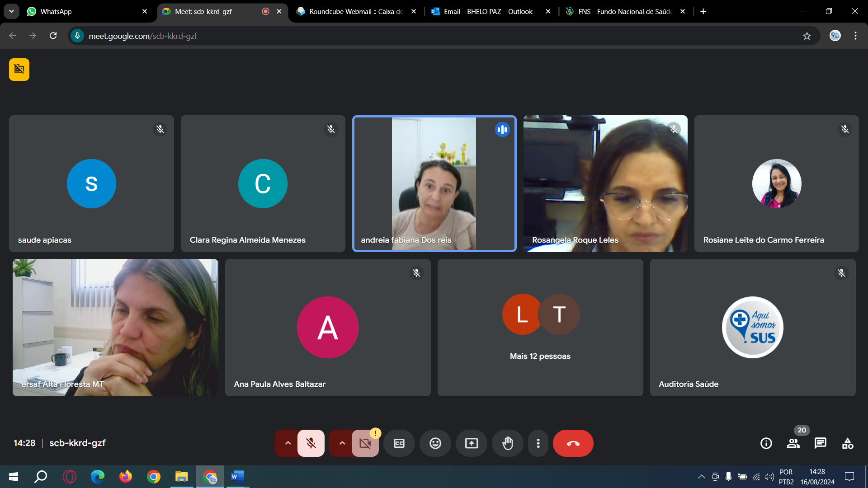Open the activities panel icon
The height and width of the screenshot is (488, 868).
[x=848, y=443]
